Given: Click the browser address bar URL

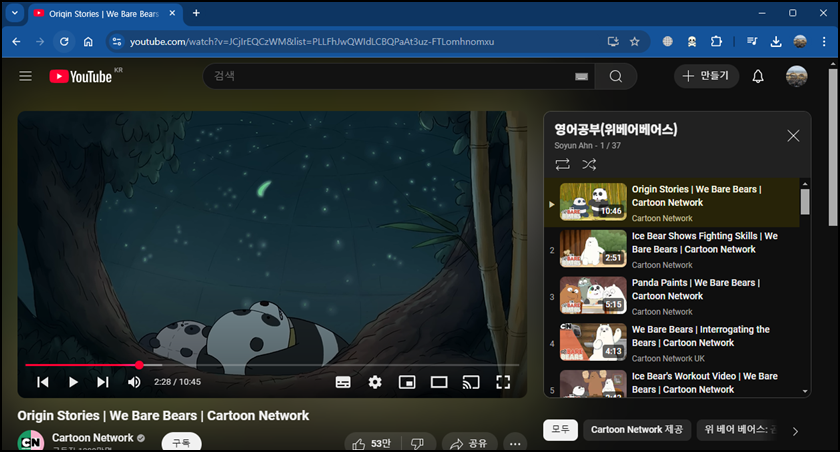Looking at the screenshot, I should point(312,42).
